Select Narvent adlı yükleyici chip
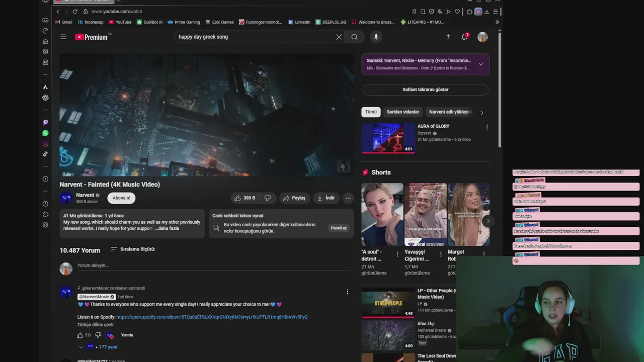The image size is (644, 362). [x=450, y=112]
